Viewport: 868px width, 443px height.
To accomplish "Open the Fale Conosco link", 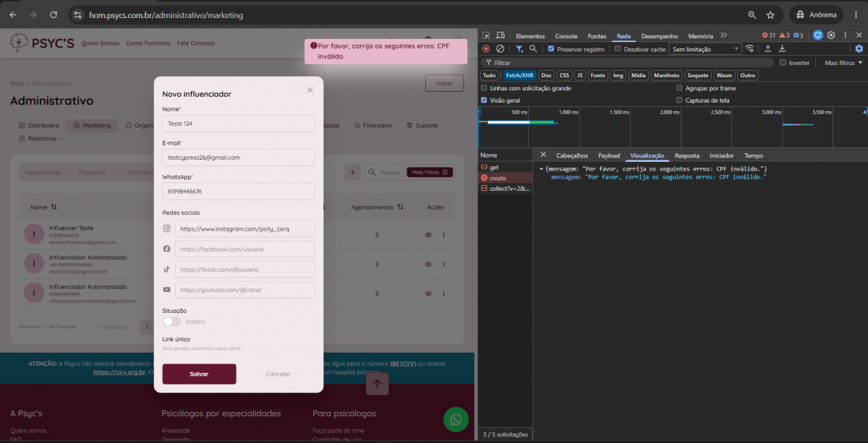I will pos(196,43).
